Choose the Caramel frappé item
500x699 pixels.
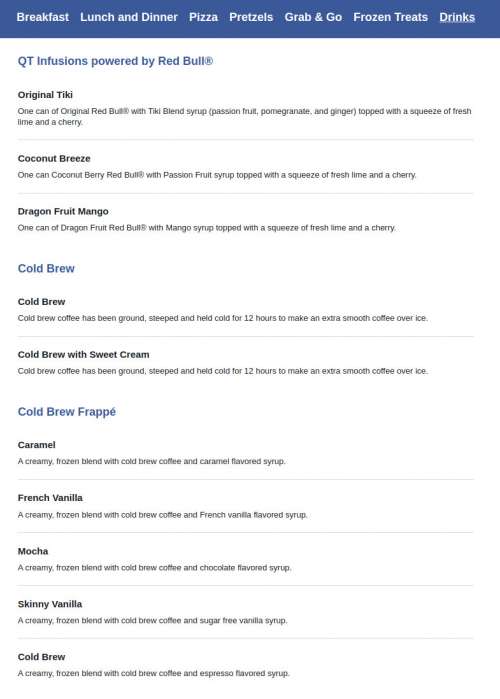click(x=37, y=445)
